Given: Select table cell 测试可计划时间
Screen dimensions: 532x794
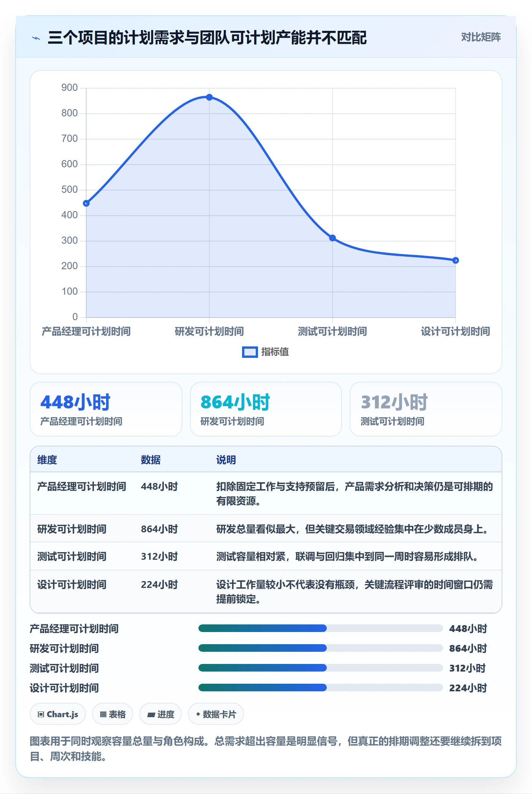Looking at the screenshot, I should tap(72, 556).
